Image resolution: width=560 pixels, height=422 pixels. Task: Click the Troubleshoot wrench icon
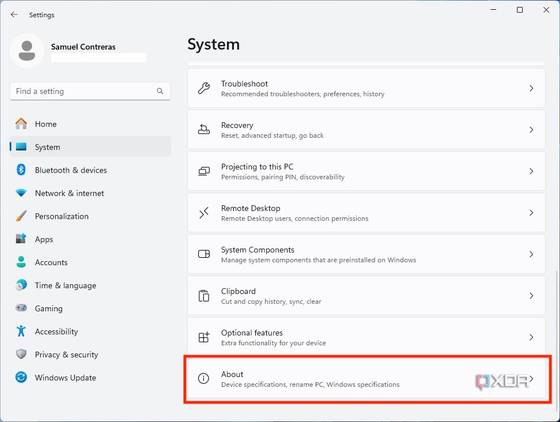click(x=204, y=88)
